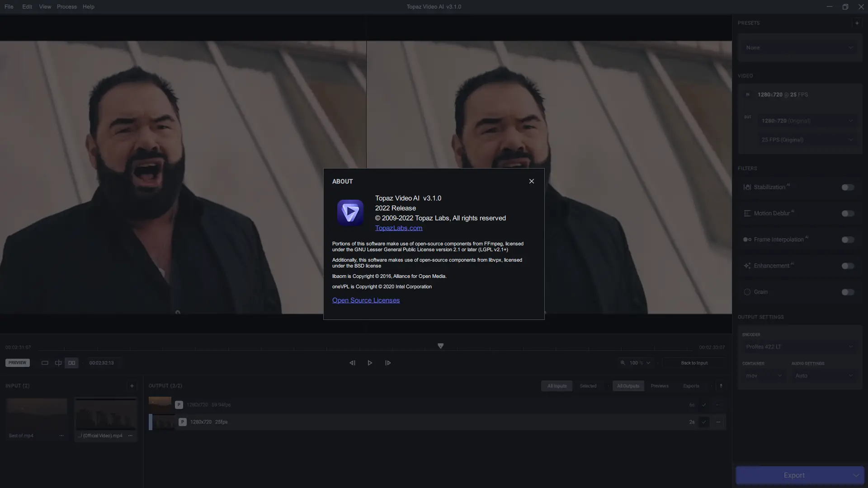
Task: Enable the Motion Deblur filter
Action: coord(848,213)
